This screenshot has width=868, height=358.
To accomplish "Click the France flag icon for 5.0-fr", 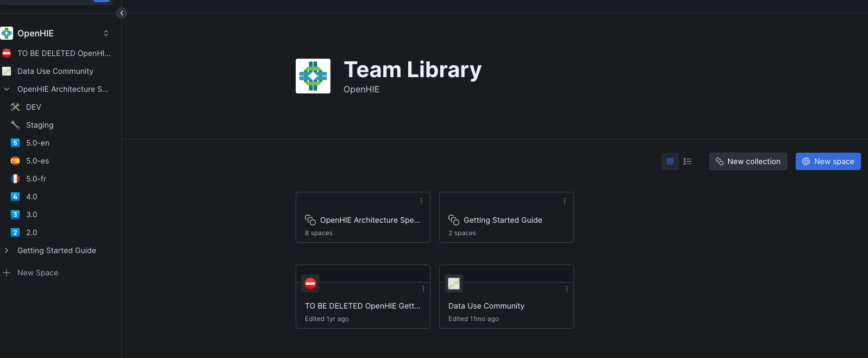I will click(x=15, y=179).
